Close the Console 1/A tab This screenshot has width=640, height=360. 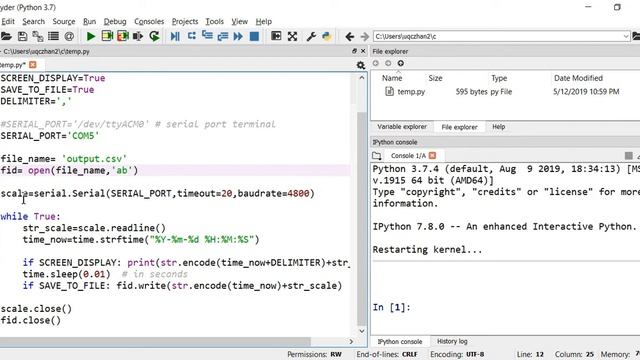point(433,156)
